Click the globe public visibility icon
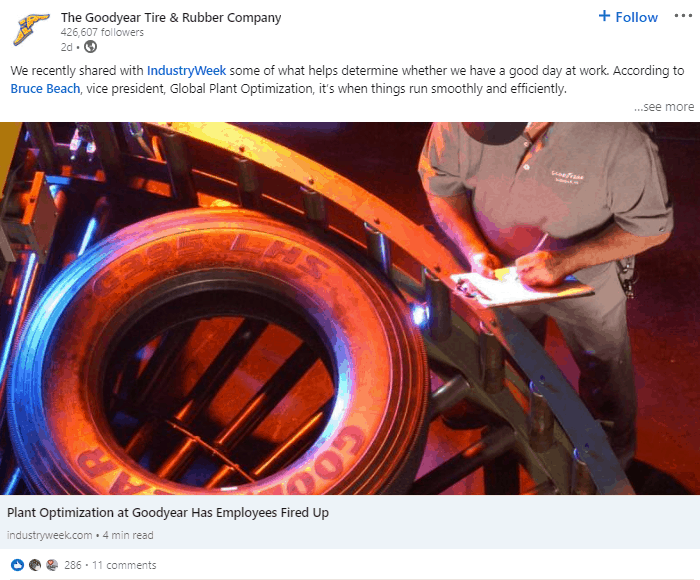The image size is (700, 580). pos(91,46)
